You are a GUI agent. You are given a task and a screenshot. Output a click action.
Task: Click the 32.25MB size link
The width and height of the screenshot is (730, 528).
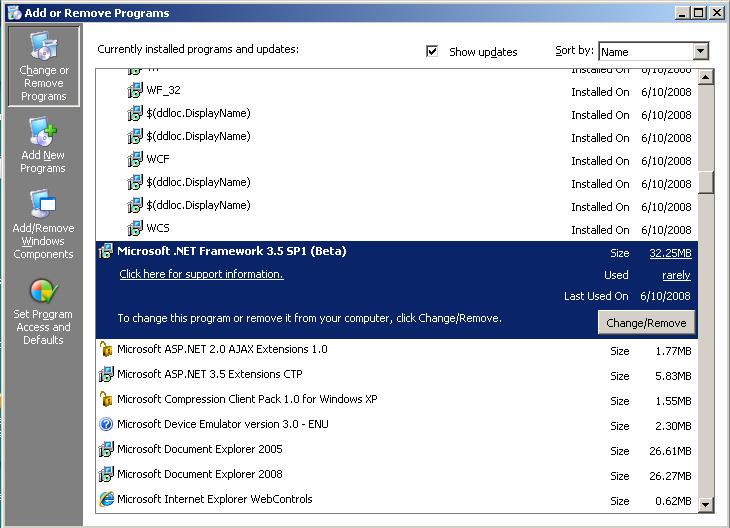pyautogui.click(x=670, y=253)
